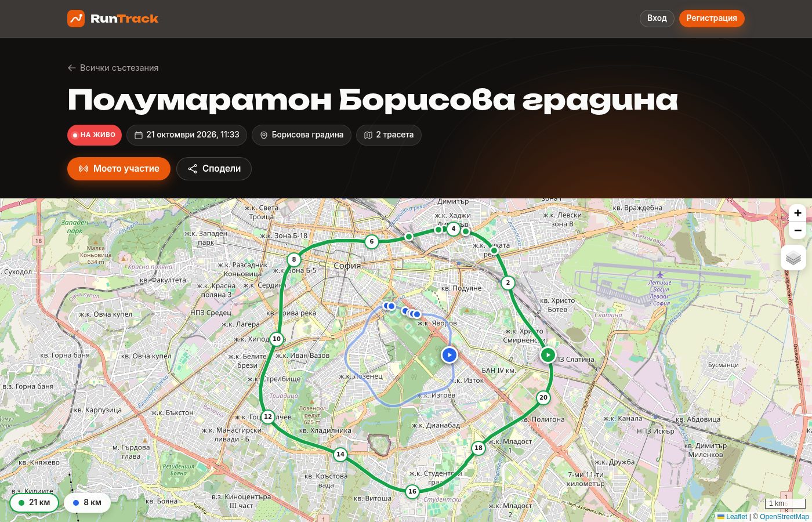The image size is (812, 522).
Task: Click the НА ЖИВО live badge
Action: coord(95,135)
